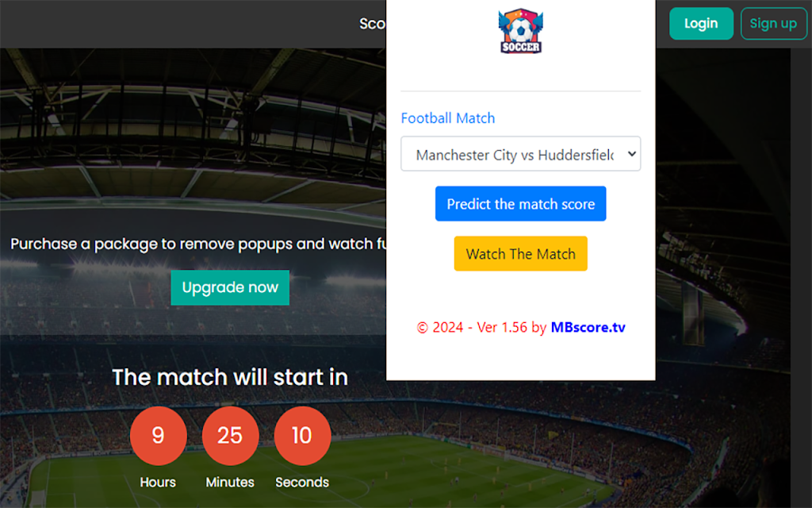The height and width of the screenshot is (508, 812).
Task: Click the partially hidden Sco menu item
Action: (373, 24)
